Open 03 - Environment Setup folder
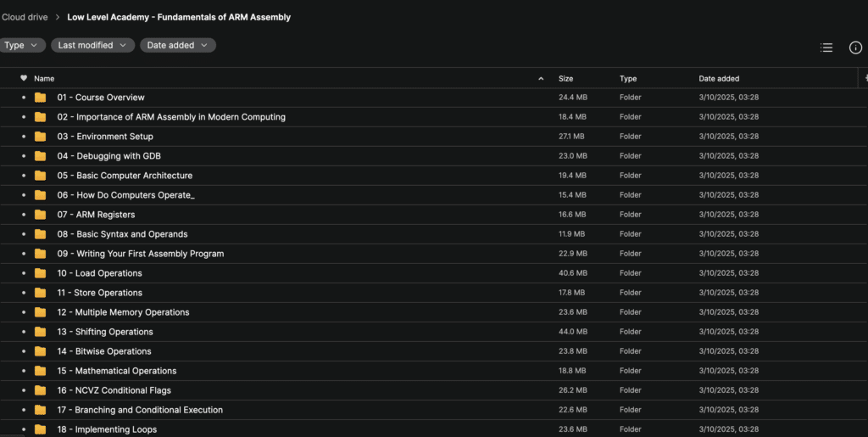868x437 pixels. pyautogui.click(x=105, y=137)
